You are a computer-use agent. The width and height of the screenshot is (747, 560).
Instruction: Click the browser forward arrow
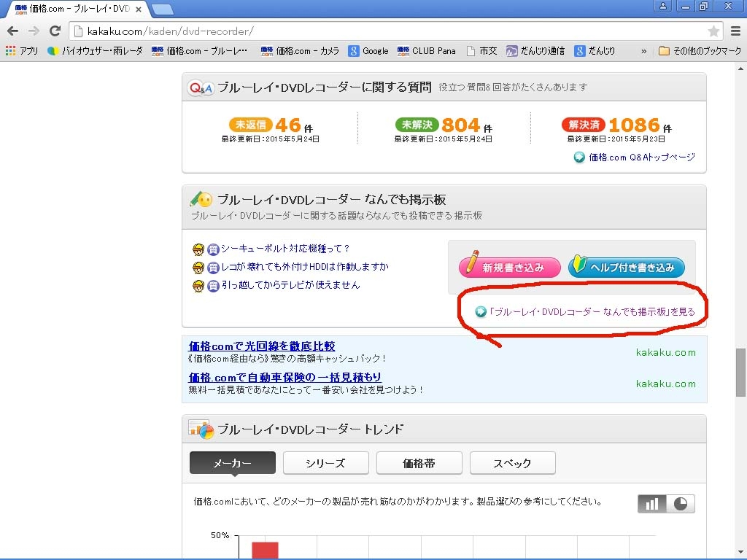(x=34, y=31)
